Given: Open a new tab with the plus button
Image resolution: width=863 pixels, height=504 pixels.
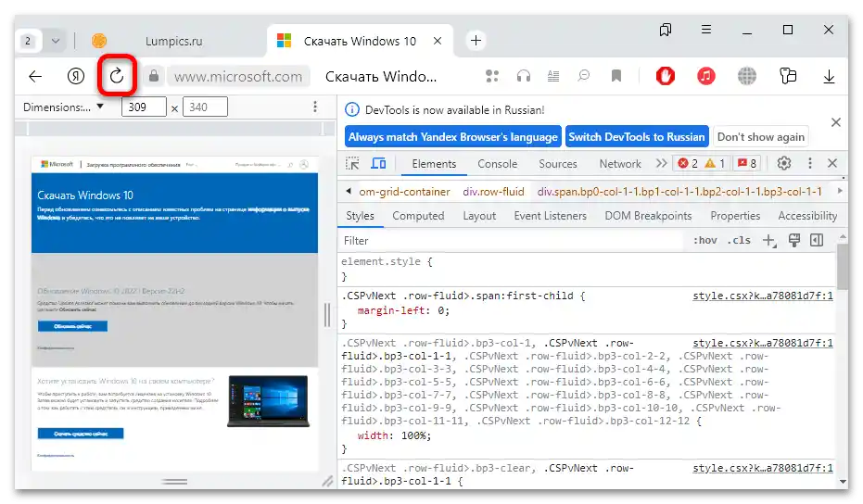Looking at the screenshot, I should tap(476, 40).
